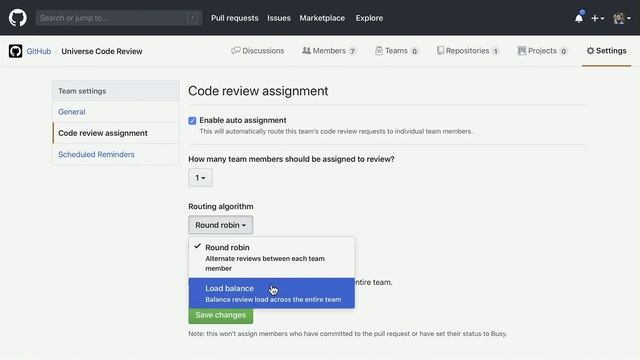Switch to the Teams tab
Screen dimensions: 640x360
coord(396,51)
